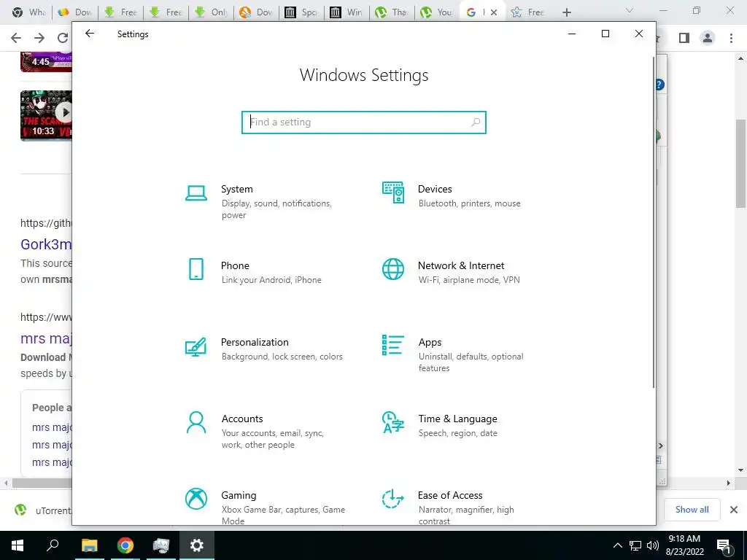The height and width of the screenshot is (560, 747).
Task: Open volume tray icon
Action: point(653,545)
